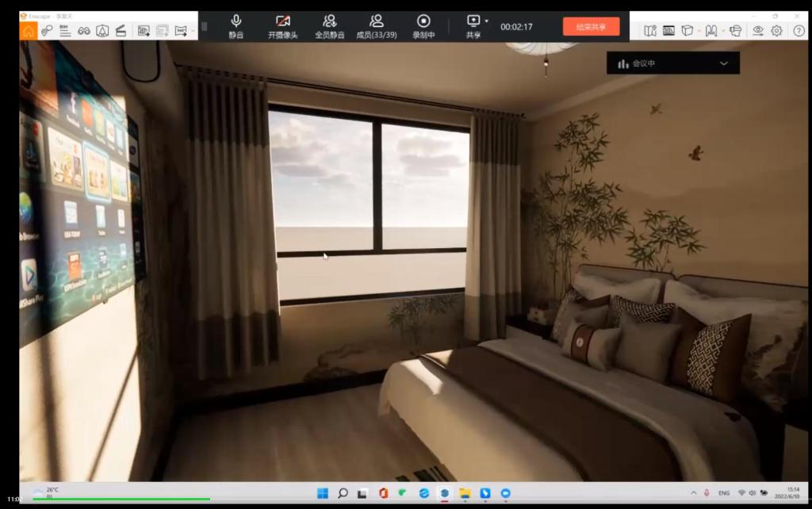Open the members list (成员 33/39)
812x509 pixels.
pos(377,25)
